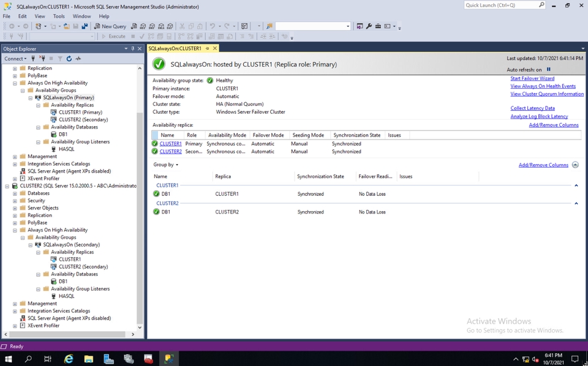This screenshot has width=588, height=366.
Task: Click the Save All toolbar icon
Action: click(85, 26)
